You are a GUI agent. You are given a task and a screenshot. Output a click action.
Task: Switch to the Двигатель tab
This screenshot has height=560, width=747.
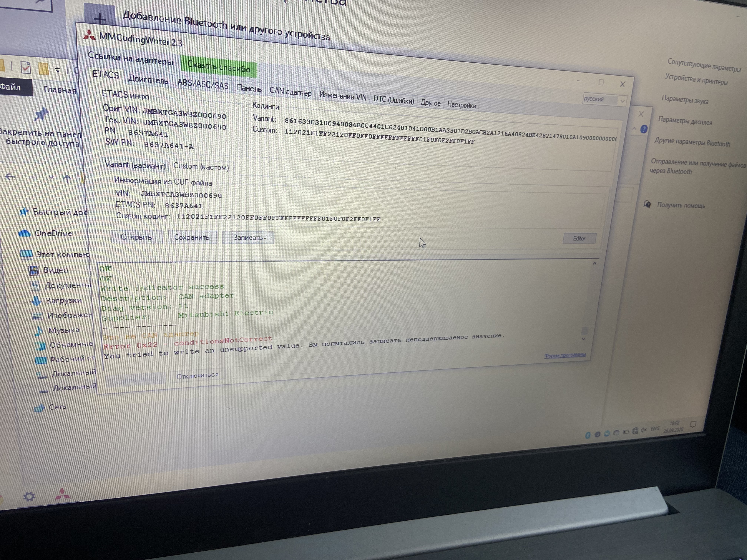point(148,80)
